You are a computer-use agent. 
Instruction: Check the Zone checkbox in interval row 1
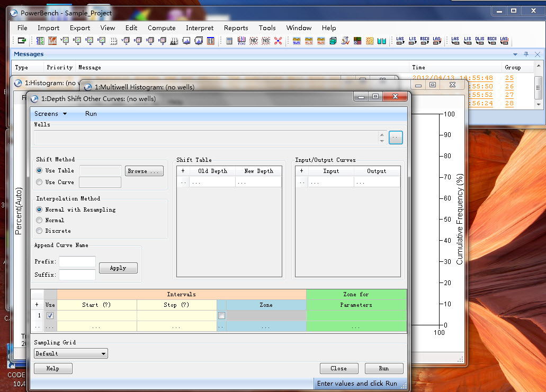tap(221, 315)
